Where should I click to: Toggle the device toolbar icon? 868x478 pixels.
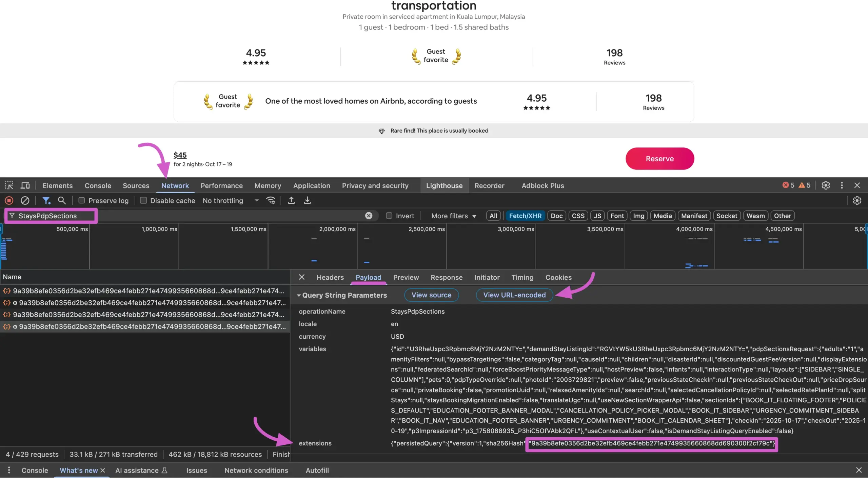[25, 185]
